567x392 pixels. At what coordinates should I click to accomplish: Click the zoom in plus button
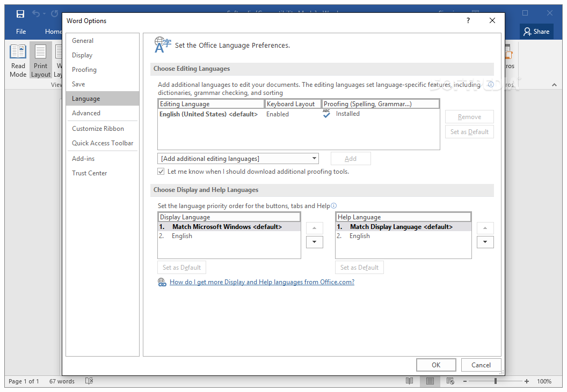pyautogui.click(x=527, y=381)
